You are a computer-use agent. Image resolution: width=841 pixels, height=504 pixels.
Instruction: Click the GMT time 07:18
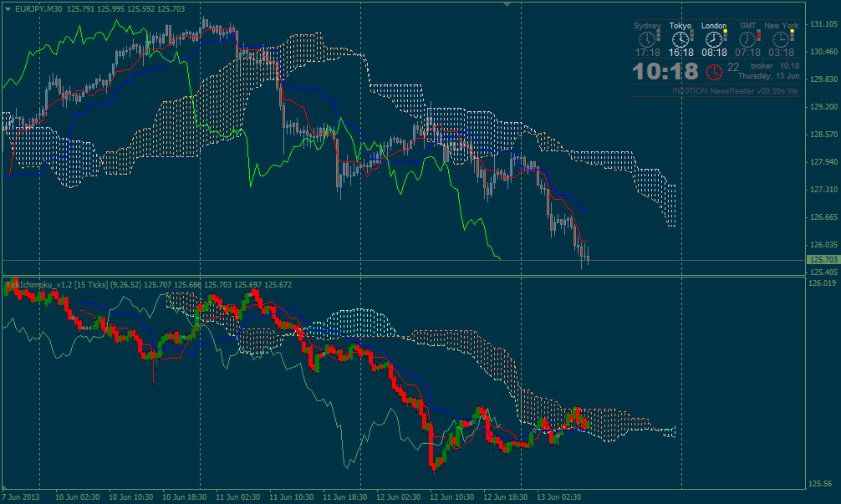pos(747,53)
